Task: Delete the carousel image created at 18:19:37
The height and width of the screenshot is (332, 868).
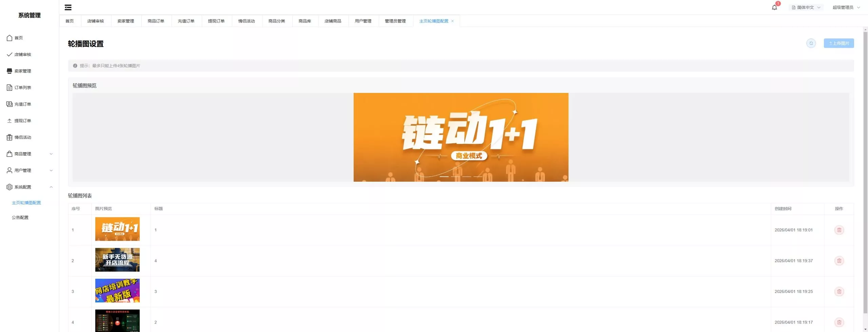Action: click(839, 261)
